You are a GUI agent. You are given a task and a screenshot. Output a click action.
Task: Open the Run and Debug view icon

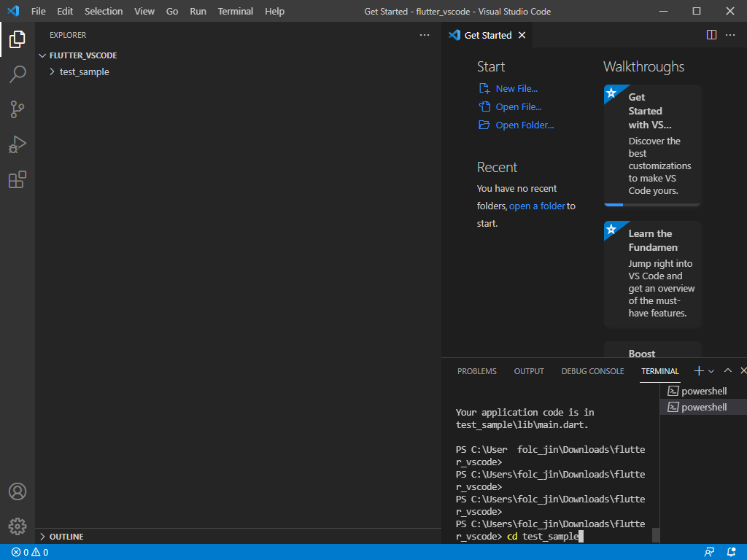coord(18,144)
